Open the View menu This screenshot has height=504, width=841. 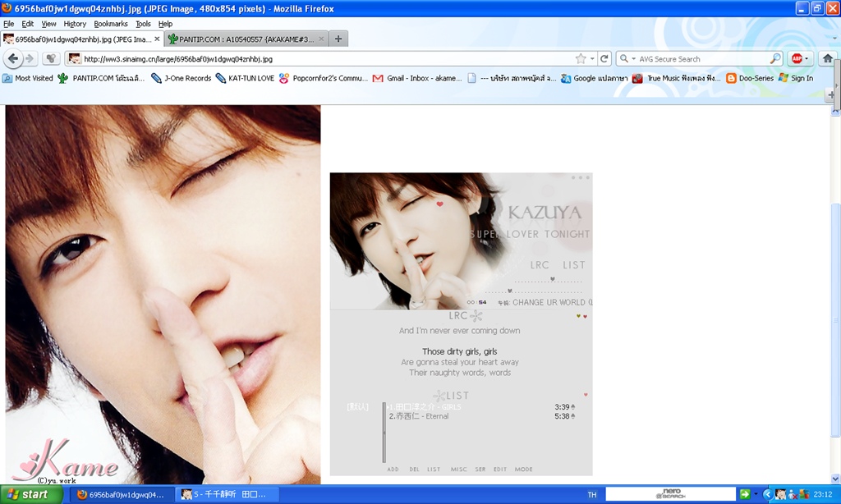tap(48, 24)
